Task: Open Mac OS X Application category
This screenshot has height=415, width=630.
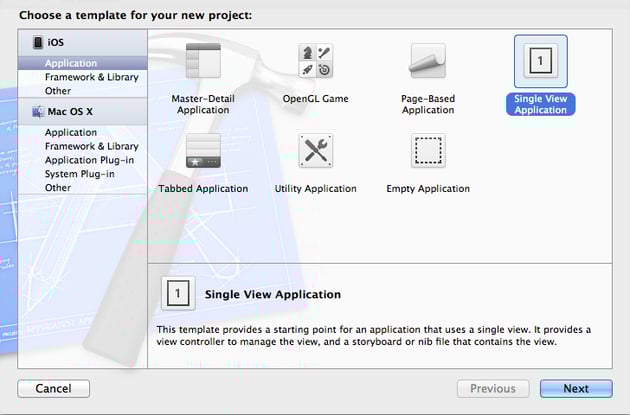Action: [x=71, y=132]
